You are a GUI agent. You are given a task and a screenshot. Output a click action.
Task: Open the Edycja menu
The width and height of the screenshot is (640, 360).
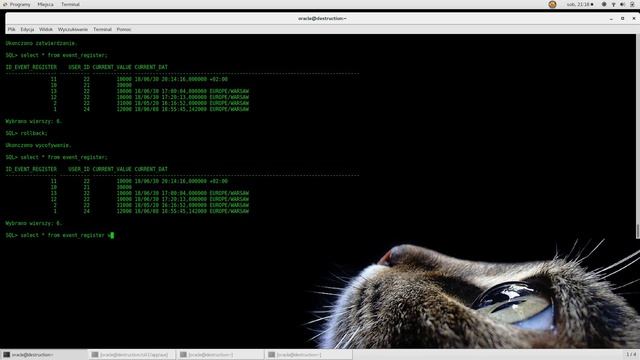pos(27,29)
